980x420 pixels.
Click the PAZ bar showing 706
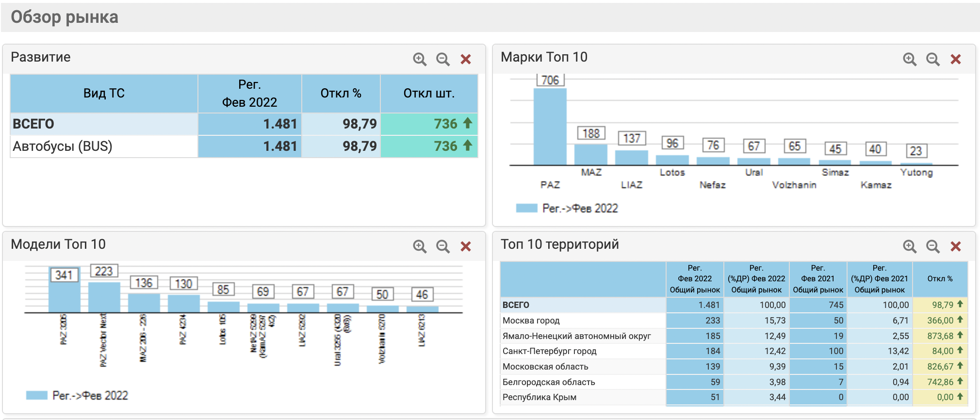tap(550, 127)
